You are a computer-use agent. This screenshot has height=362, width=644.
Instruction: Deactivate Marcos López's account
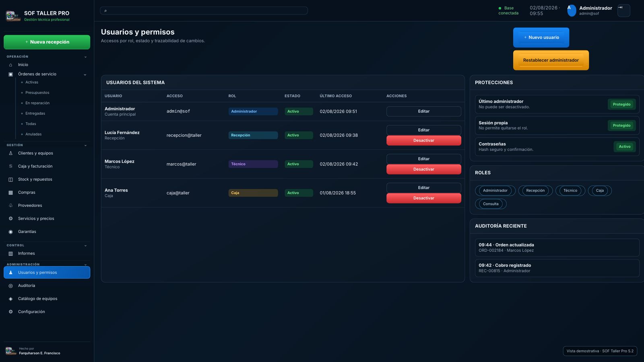[x=424, y=169]
